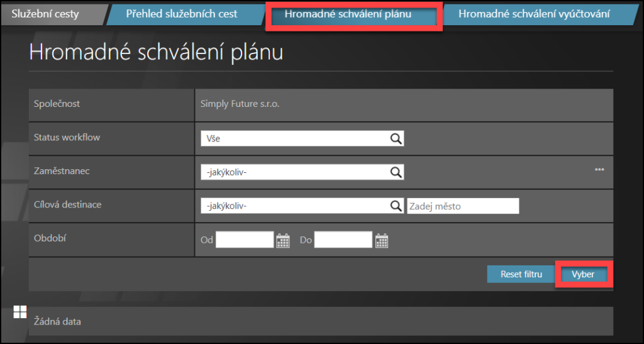The width and height of the screenshot is (644, 344).
Task: Switch to the Služební cesty tab
Action: 47,13
